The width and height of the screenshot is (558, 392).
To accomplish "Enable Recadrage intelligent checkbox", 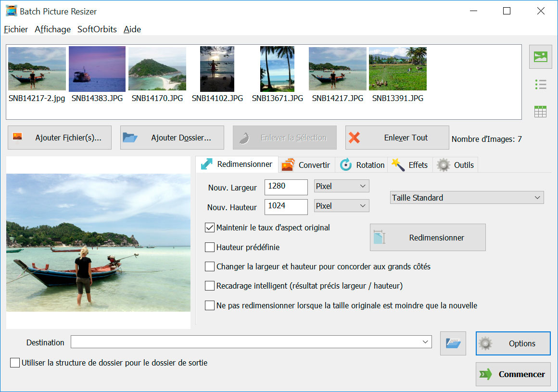I will click(210, 286).
